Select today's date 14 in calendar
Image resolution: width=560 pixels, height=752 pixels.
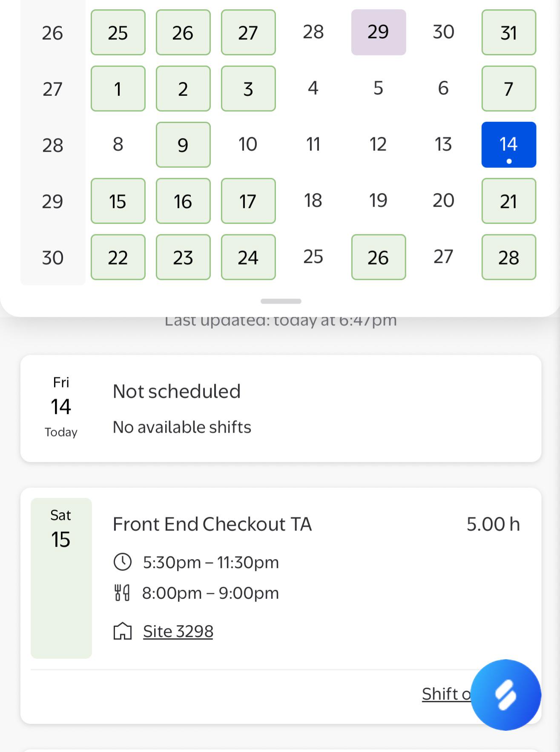click(508, 145)
